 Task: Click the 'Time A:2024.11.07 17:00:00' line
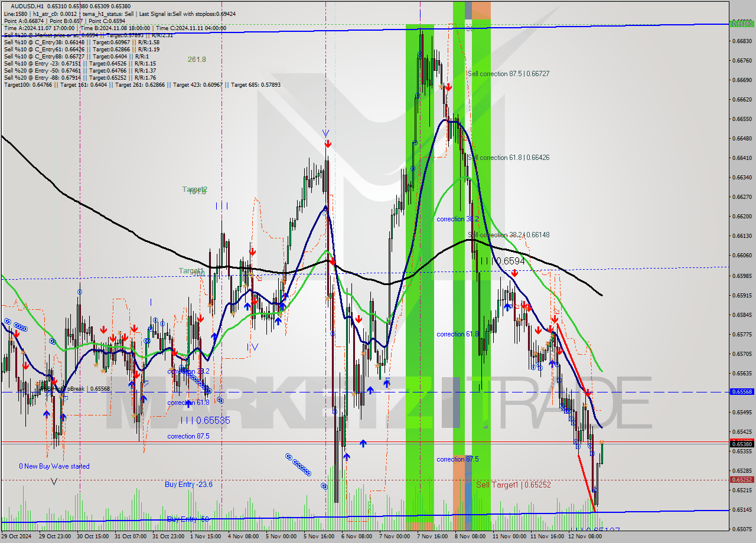point(39,28)
